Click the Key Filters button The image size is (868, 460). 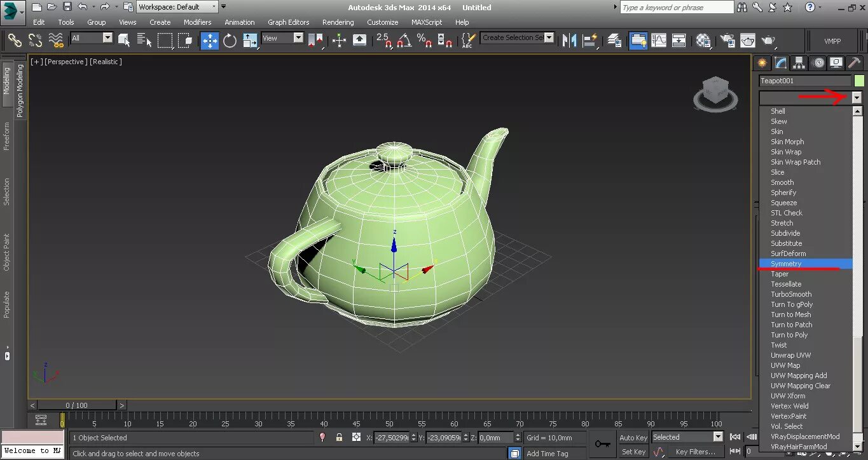click(x=695, y=452)
